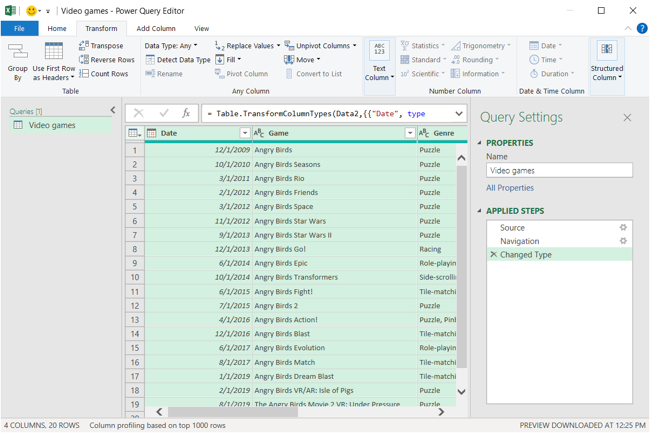Open Source step settings gear
This screenshot has height=433, width=650.
click(623, 227)
